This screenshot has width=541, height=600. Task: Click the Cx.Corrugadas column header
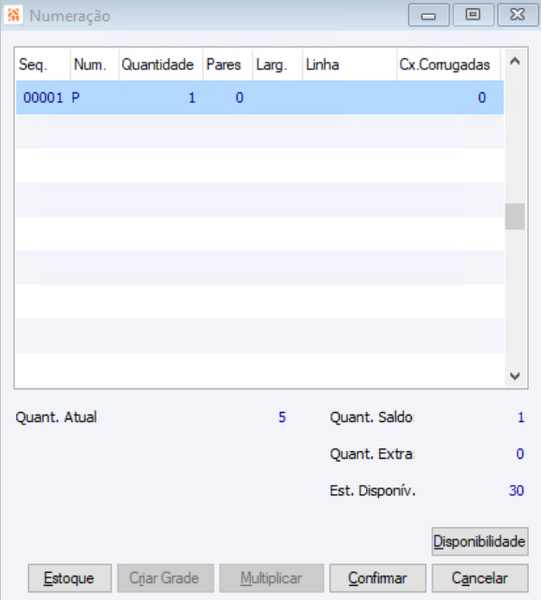(449, 64)
